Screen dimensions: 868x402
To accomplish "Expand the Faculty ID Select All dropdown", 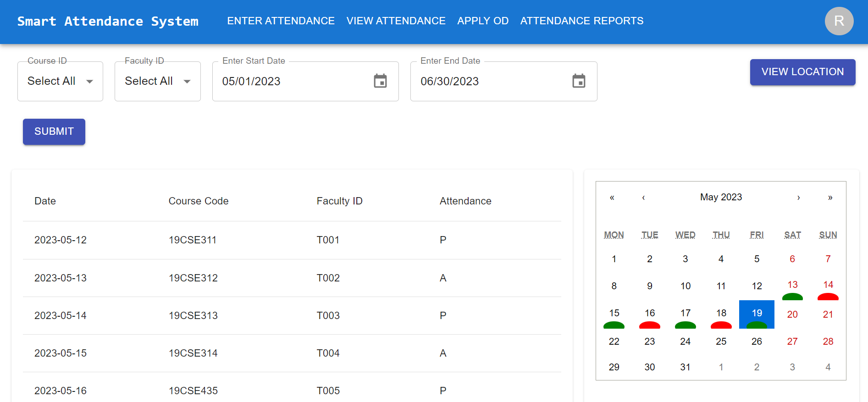I will [158, 81].
